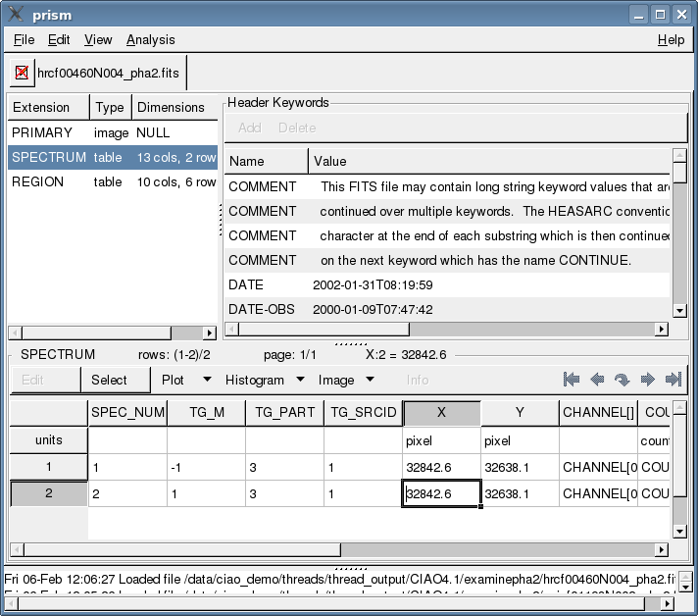
Task: Select row 1 header in table
Action: (x=48, y=467)
